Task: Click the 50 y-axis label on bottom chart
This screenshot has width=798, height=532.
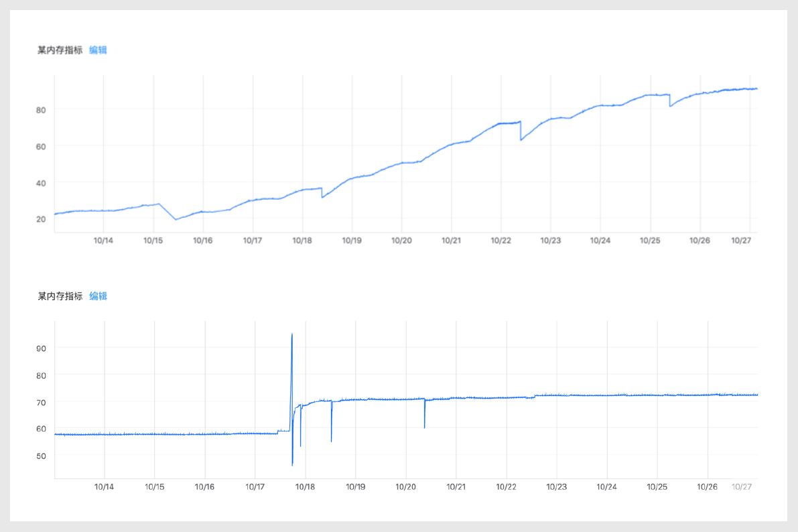Action: pyautogui.click(x=40, y=456)
